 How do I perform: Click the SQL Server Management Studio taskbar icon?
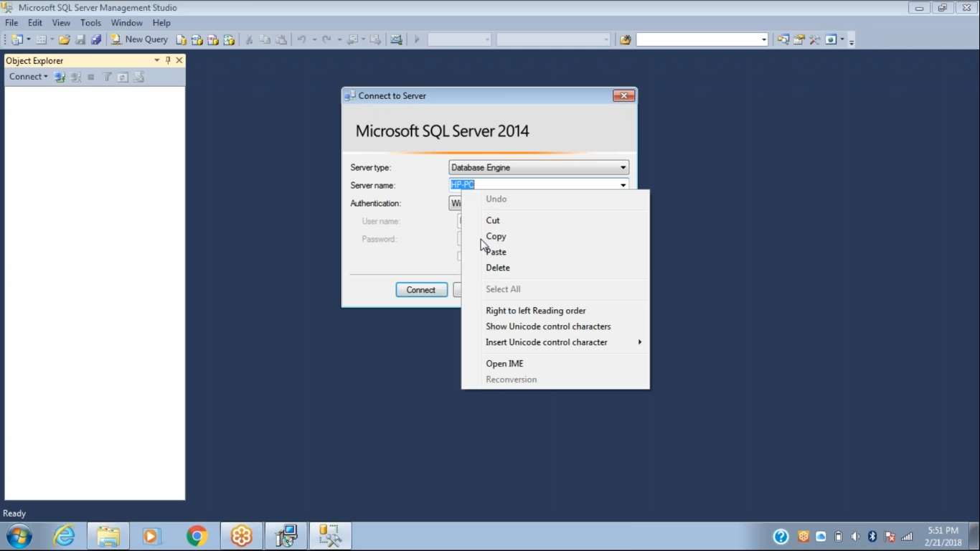(330, 536)
